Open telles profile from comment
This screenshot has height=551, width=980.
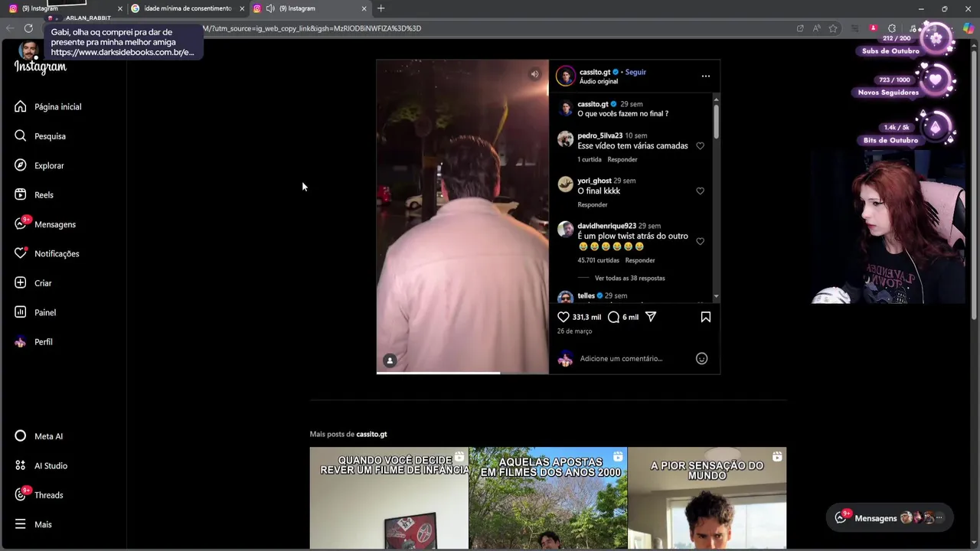tap(586, 295)
